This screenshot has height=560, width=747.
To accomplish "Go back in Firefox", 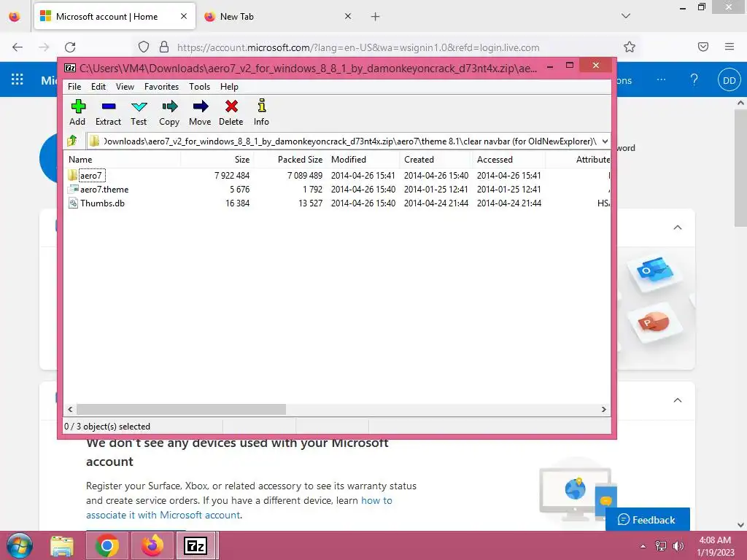I will coord(18,47).
